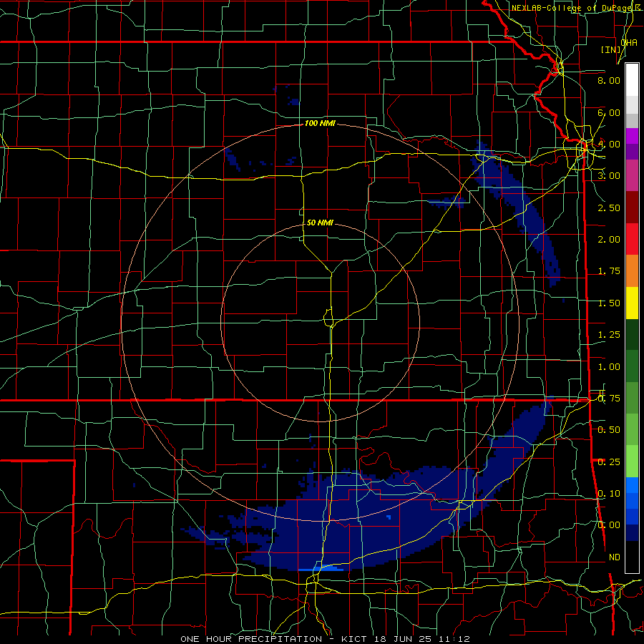644x644 pixels.
Task: Click the 1.50 legend value
Action: tap(609, 303)
